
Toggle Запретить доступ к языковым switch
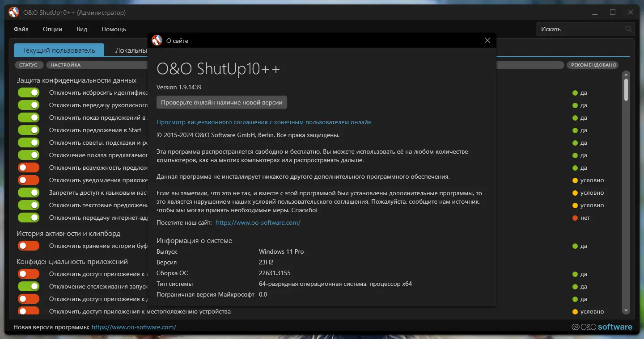29,193
